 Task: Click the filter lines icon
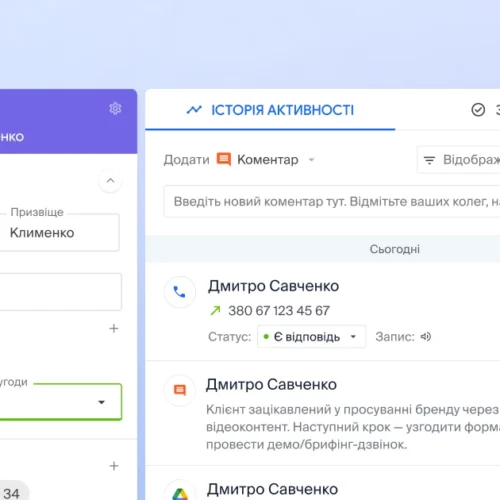429,160
